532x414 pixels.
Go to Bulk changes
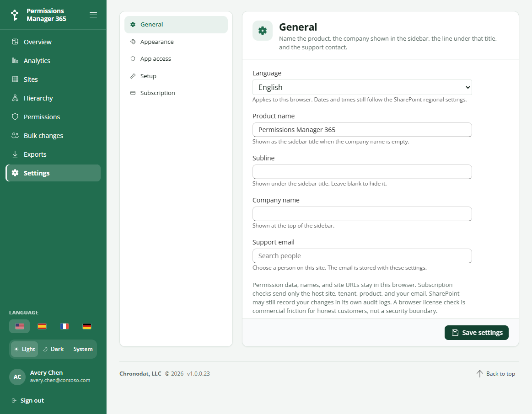(x=53, y=136)
